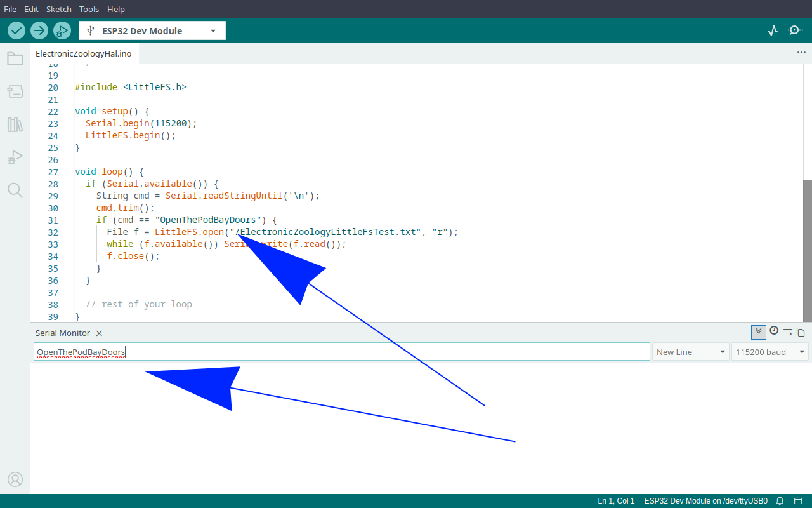Click the void loop() line

tap(110, 172)
